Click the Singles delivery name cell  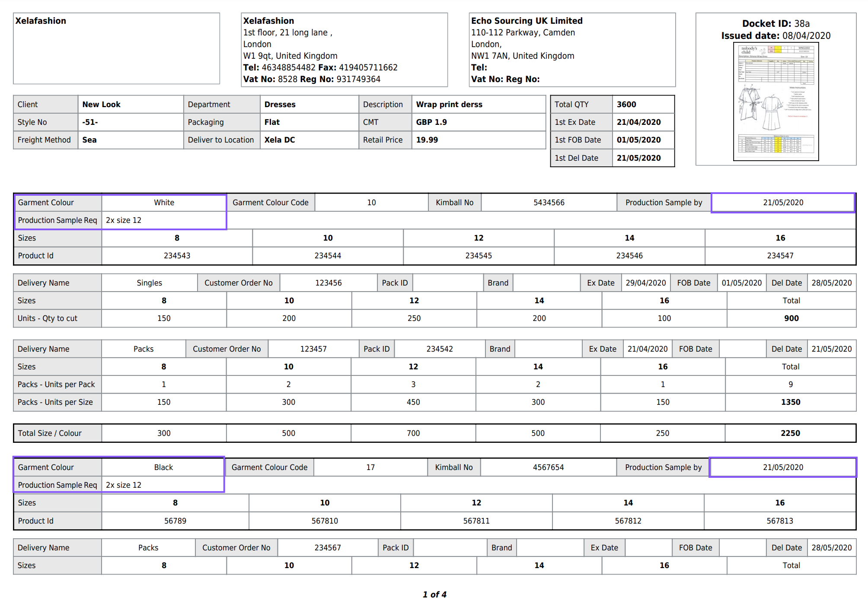click(149, 283)
